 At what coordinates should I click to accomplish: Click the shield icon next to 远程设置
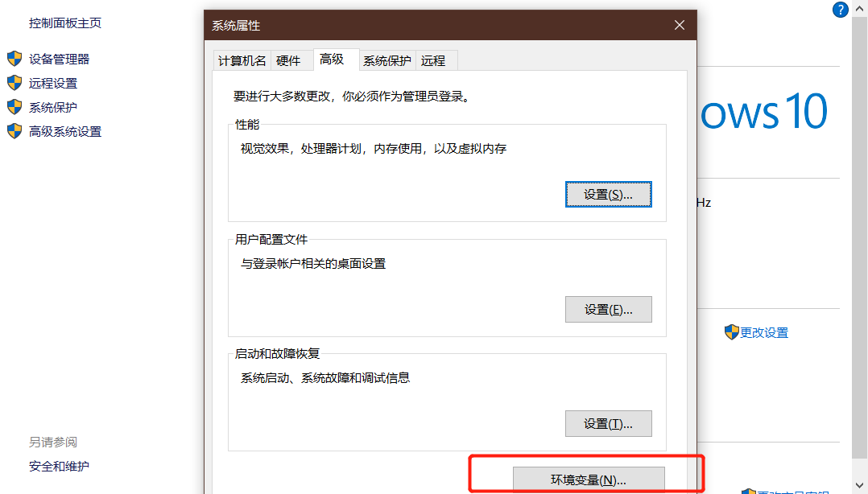click(14, 83)
